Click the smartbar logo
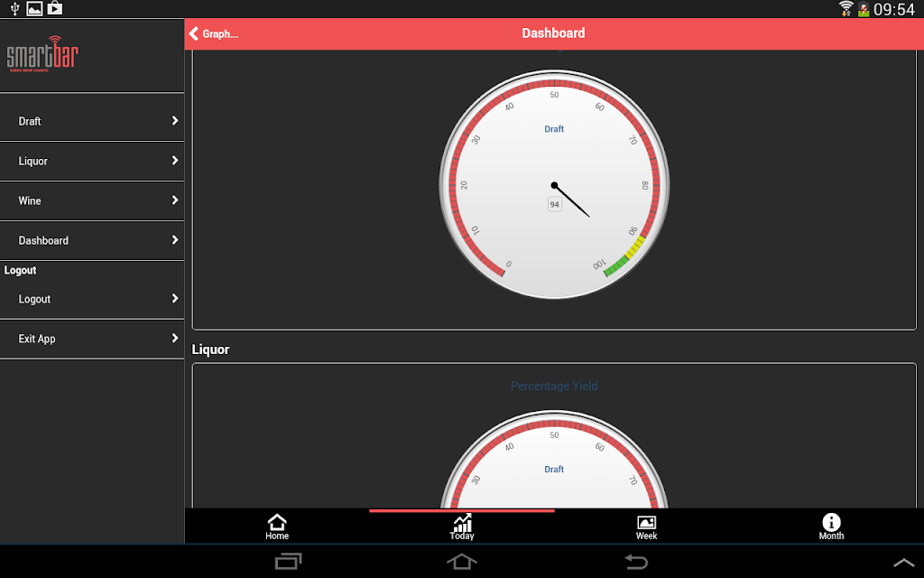924x578 pixels. 42,54
